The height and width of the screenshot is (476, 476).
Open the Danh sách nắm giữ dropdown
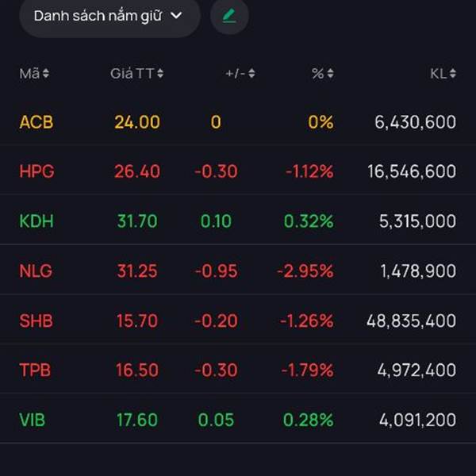coord(109,16)
